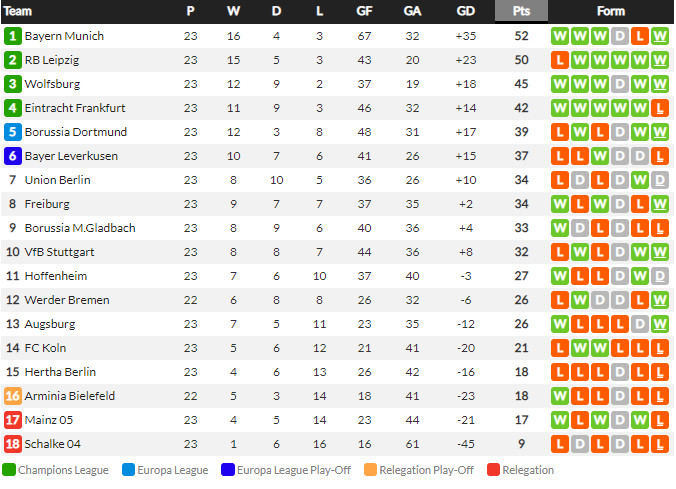Click Bayern Munich's position 1 badge
676x489 pixels.
click(13, 36)
